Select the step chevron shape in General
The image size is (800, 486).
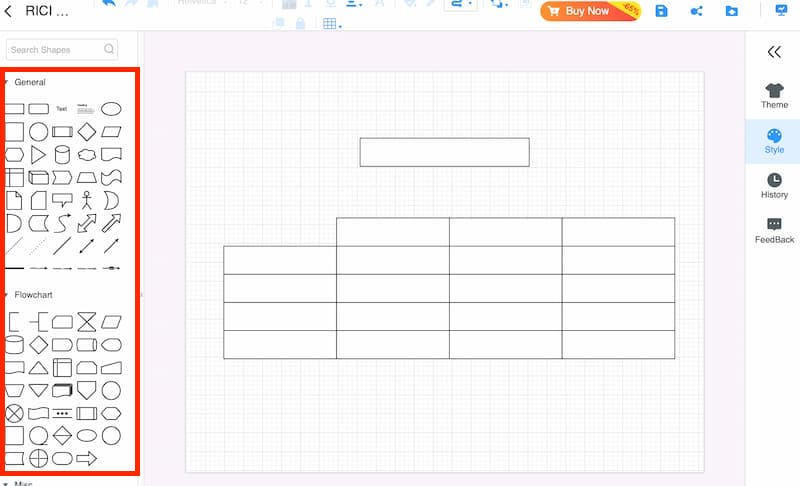coord(62,177)
